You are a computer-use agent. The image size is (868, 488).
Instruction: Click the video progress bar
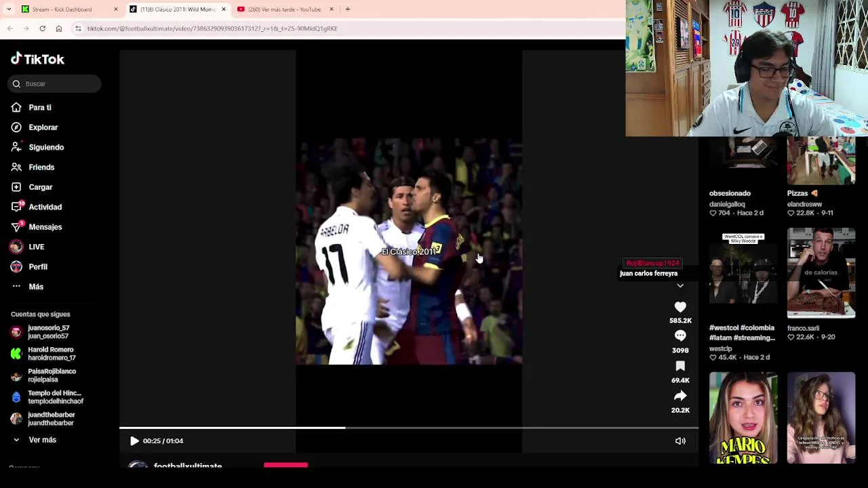[409, 428]
